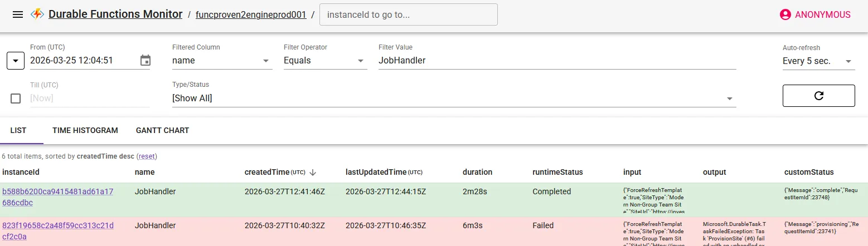The height and width of the screenshot is (246, 868).
Task: Click the refresh button
Action: 818,96
